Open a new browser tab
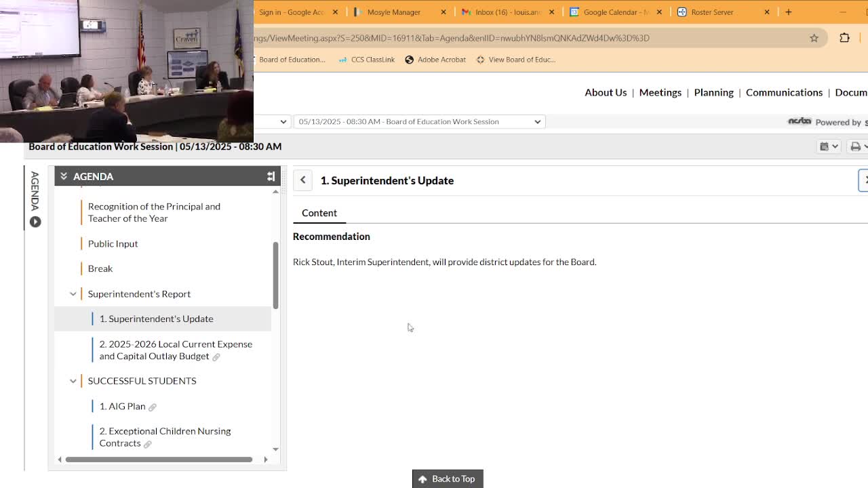Image resolution: width=868 pixels, height=488 pixels. (x=788, y=12)
